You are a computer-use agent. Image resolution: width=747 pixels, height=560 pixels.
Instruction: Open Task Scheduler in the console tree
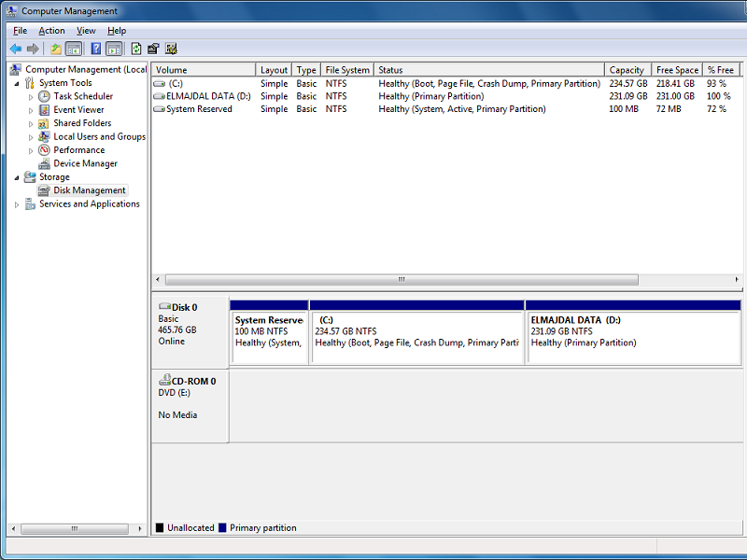(82, 96)
